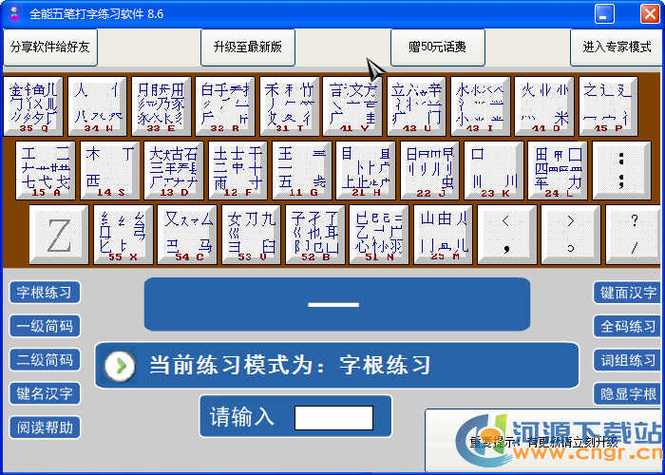Click the less-than comma key

[x=507, y=235]
